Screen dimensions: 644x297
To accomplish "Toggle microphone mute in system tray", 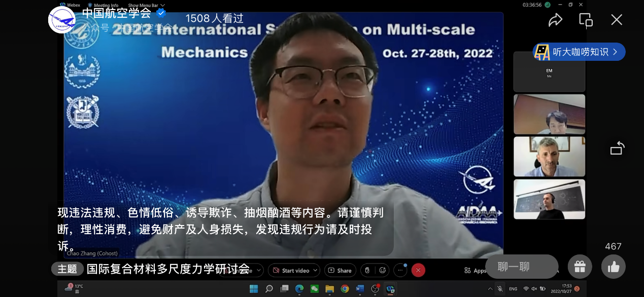I will point(500,288).
